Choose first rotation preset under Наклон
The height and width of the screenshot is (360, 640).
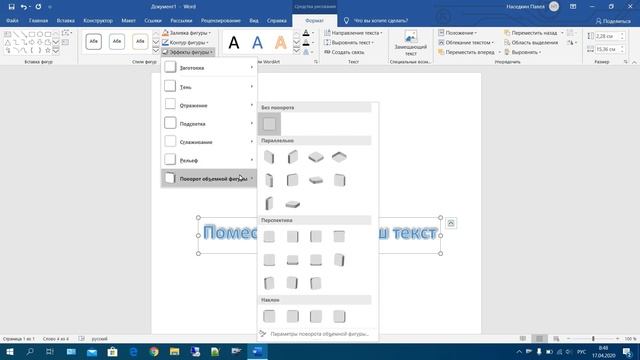[269, 316]
